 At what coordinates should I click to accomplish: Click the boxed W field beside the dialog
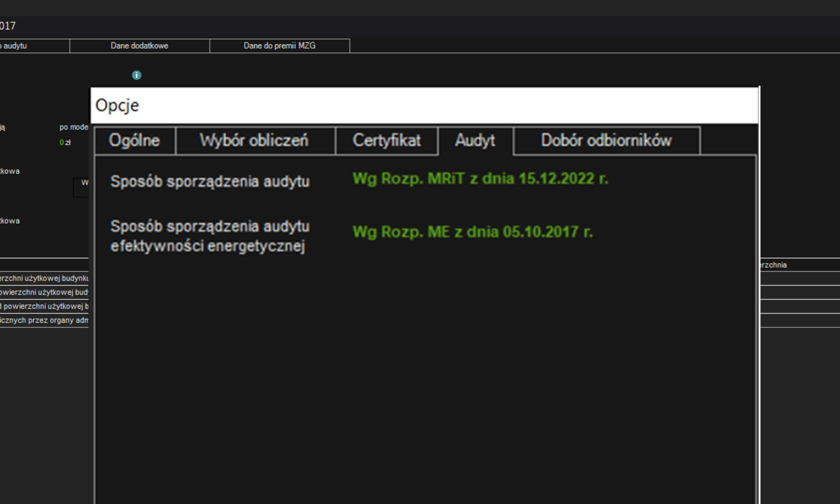(81, 188)
